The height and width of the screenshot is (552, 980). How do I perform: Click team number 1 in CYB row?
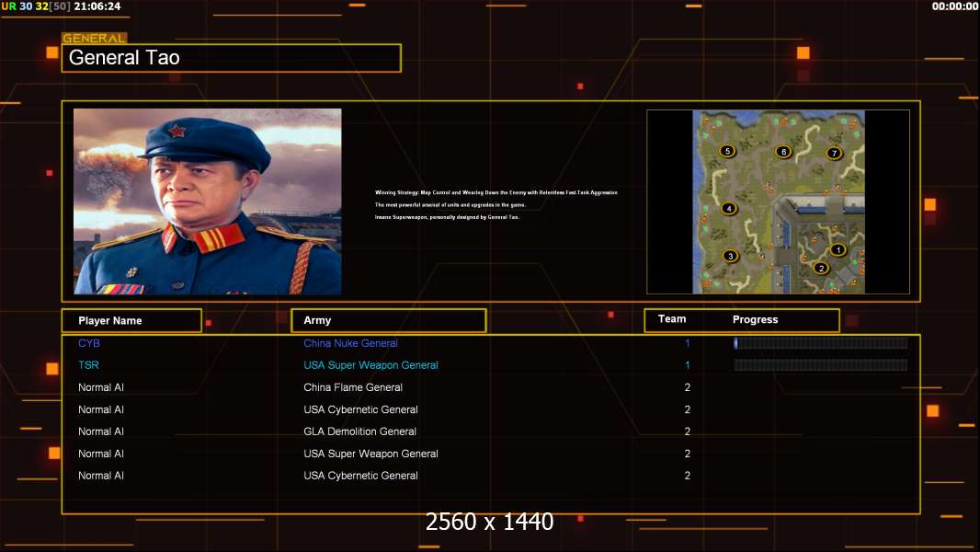pos(687,343)
